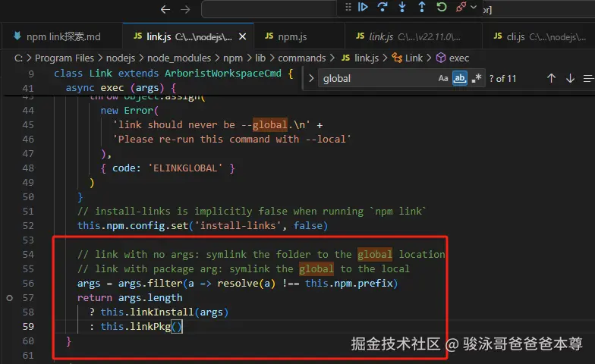Restart the debug session
This screenshot has width=595, height=364.
442,8
